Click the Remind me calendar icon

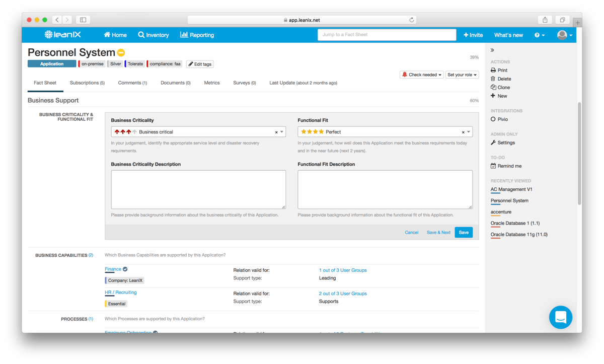[493, 166]
